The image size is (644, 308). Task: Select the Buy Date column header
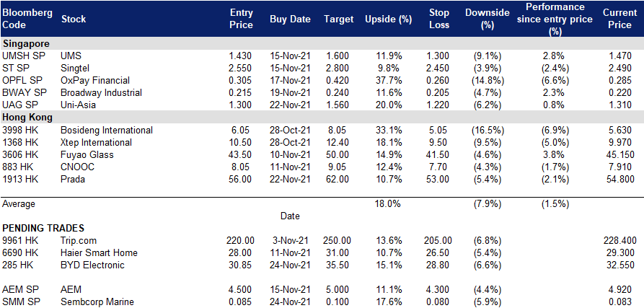click(x=291, y=19)
